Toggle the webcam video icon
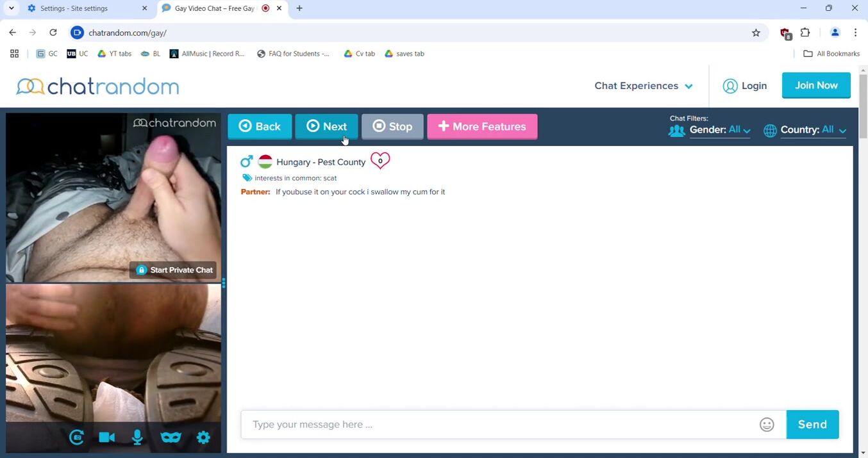The height and width of the screenshot is (458, 868). [107, 438]
